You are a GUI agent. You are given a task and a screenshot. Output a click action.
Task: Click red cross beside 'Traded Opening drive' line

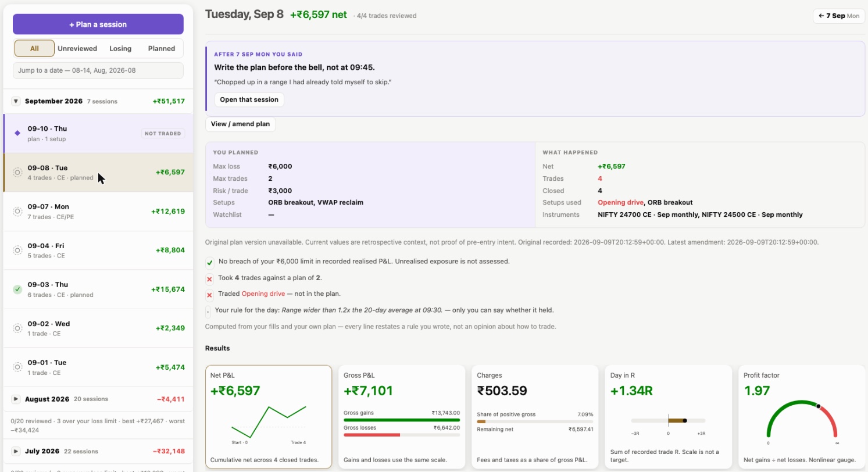210,295
